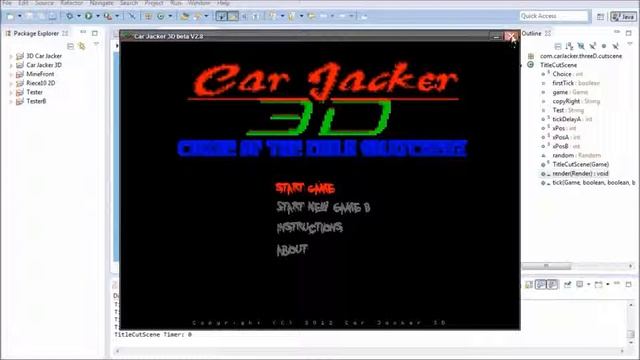
Task: Click the New Java Class toolbar icon
Action: [x=161, y=16]
